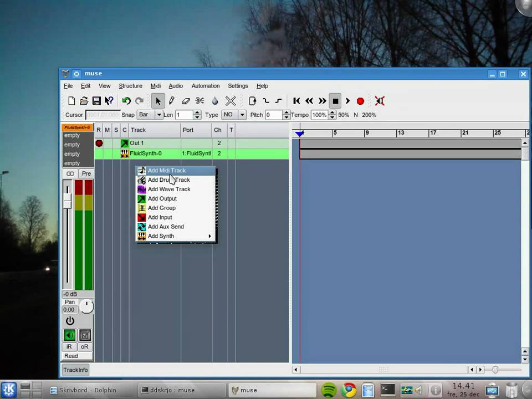This screenshot has height=399, width=532.
Task: Toggle the green speaker output on mixer strip
Action: click(69, 335)
